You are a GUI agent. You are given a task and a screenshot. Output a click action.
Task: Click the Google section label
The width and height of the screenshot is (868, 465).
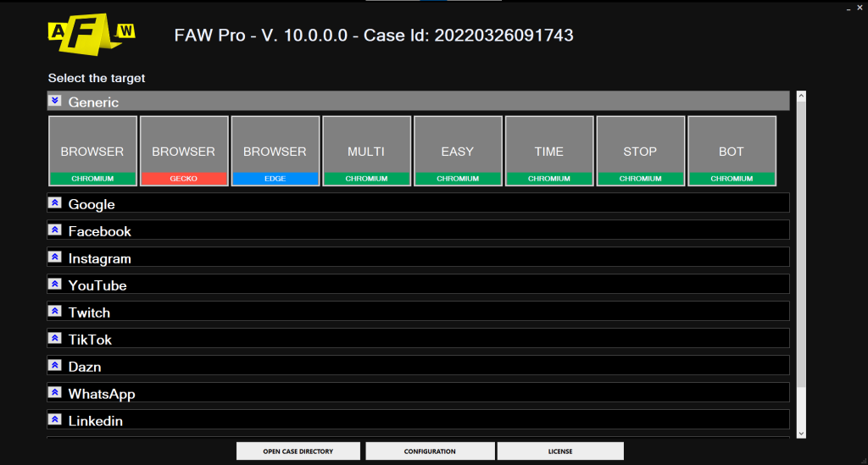92,205
